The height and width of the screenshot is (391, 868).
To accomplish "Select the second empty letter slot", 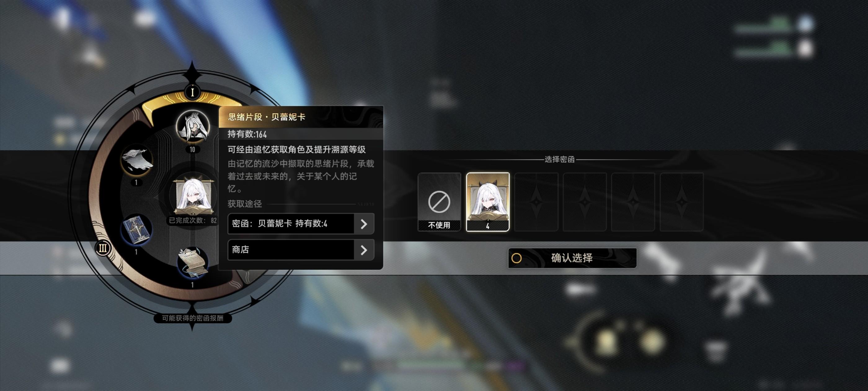I will coord(585,202).
